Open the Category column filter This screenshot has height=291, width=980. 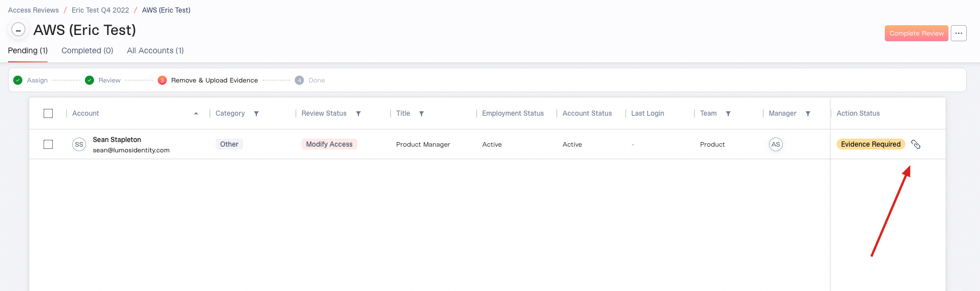click(x=256, y=113)
